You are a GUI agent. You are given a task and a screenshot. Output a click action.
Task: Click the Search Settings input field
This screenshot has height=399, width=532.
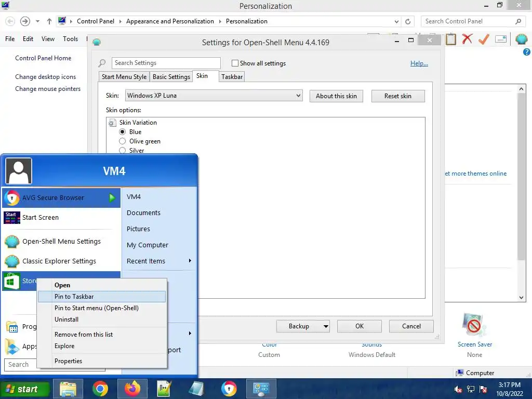click(x=166, y=63)
